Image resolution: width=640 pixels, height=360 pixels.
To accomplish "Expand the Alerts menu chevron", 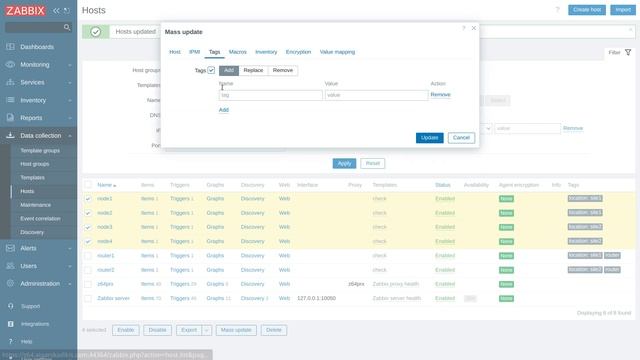I will coord(70,249).
